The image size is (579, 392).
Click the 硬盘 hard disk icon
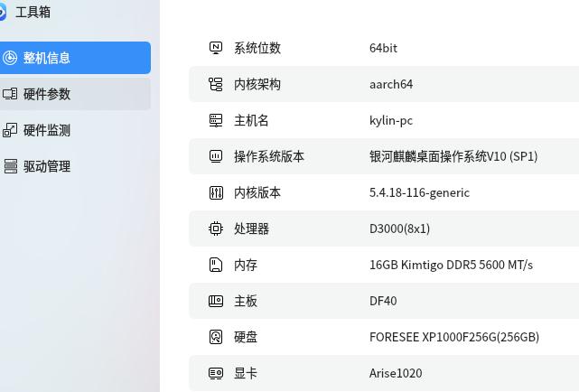(216, 337)
